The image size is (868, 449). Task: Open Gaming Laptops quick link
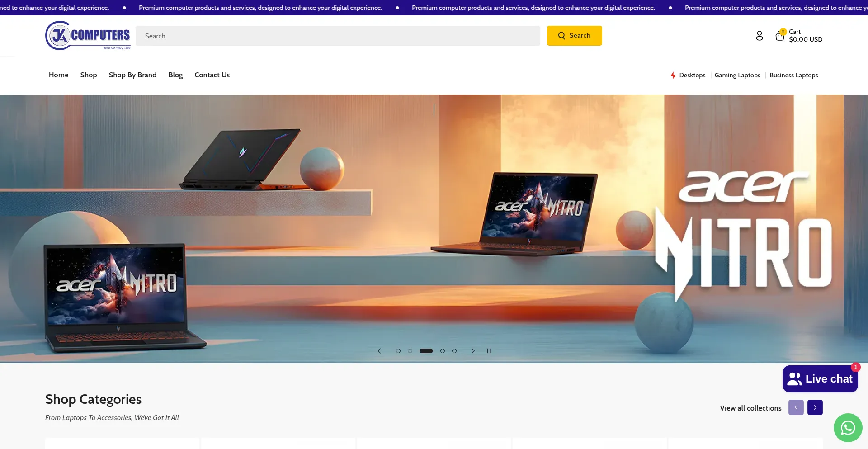[737, 76]
